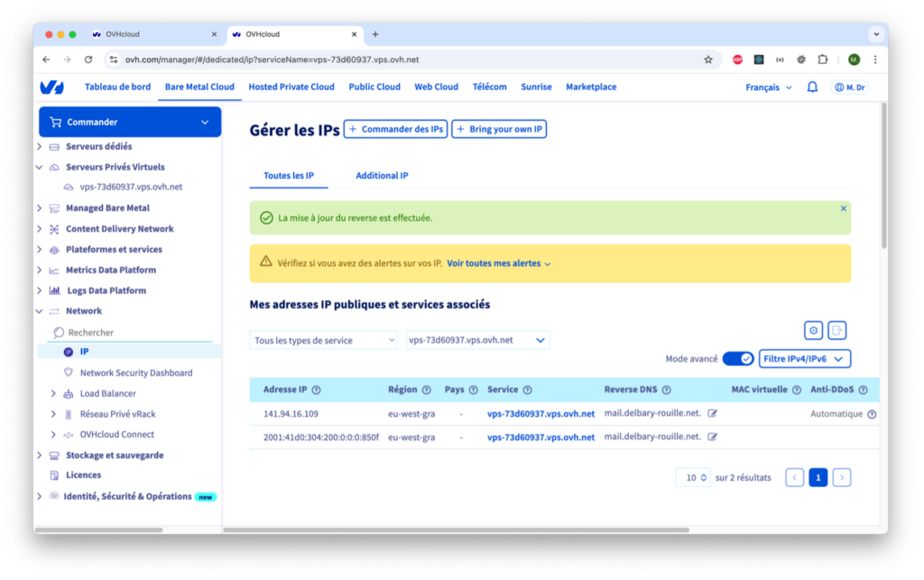Open the Chrome extensions puzzle icon
The width and height of the screenshot is (924, 580).
pyautogui.click(x=823, y=60)
